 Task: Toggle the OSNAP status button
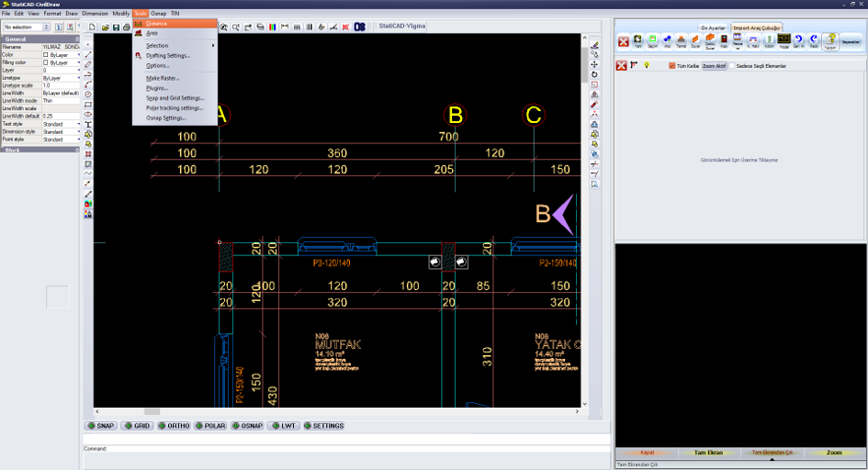pyautogui.click(x=247, y=426)
